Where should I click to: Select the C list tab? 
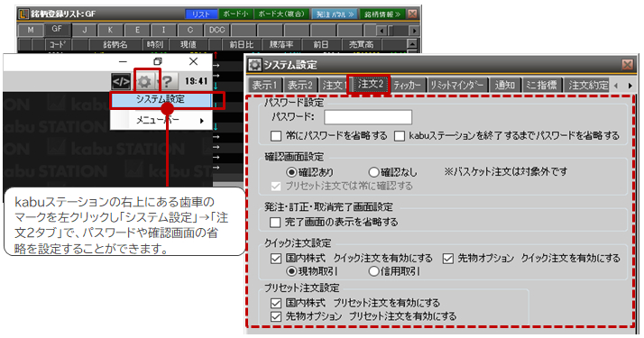tap(190, 30)
